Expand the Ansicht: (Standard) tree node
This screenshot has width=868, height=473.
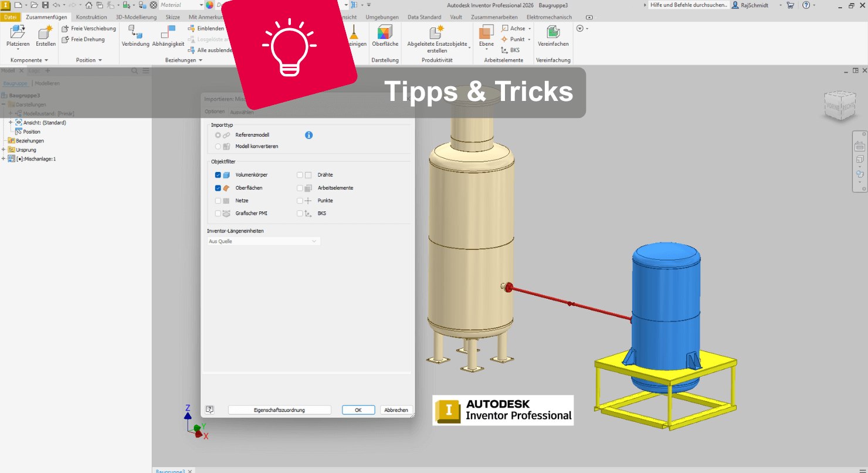pos(11,123)
